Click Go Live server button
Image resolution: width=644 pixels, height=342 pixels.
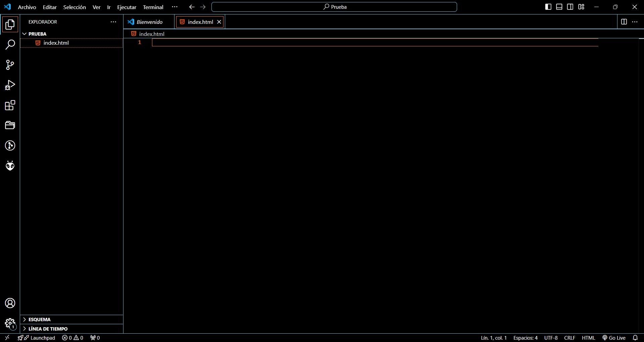coord(614,338)
